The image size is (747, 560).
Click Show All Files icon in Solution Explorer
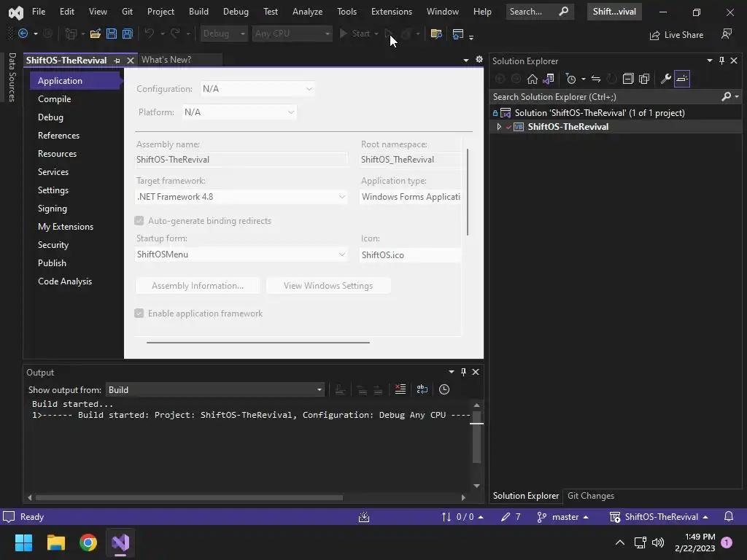(x=644, y=79)
